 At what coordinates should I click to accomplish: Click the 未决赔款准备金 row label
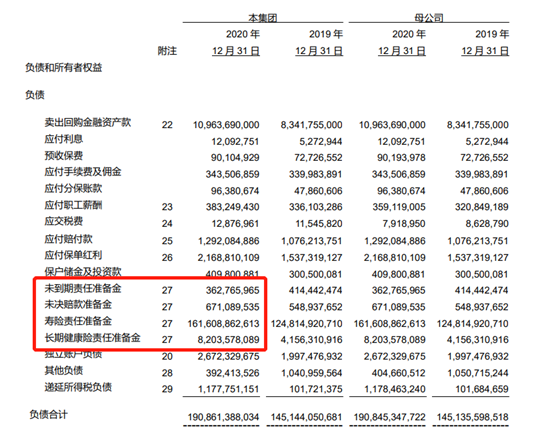pyautogui.click(x=78, y=304)
